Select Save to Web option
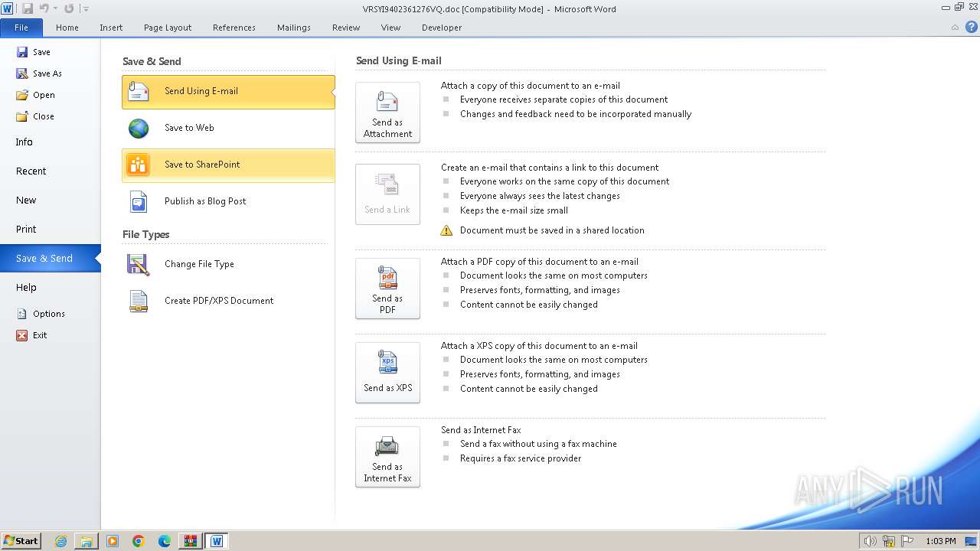Screen dimensions: 980x551 (x=228, y=128)
